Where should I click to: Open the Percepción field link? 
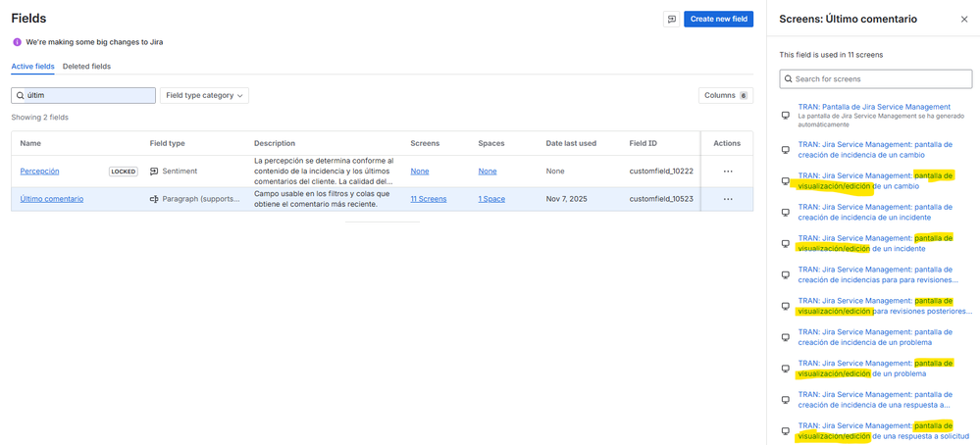tap(39, 171)
